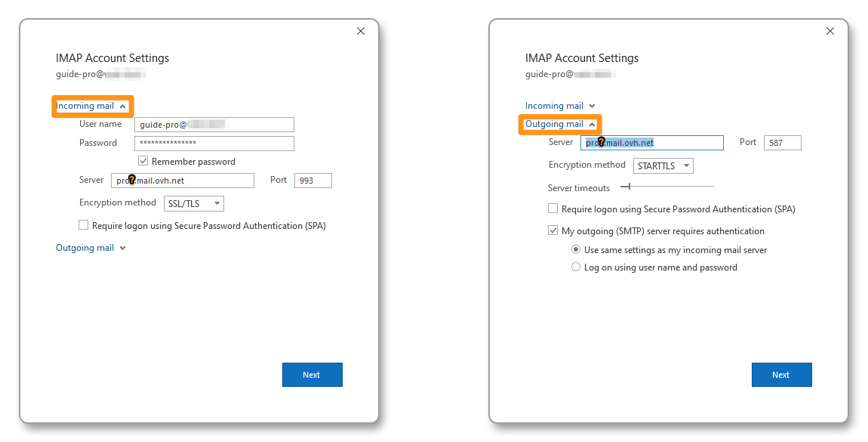Click Next in the outgoing mail dialog
The image size is (868, 442).
coord(781,375)
